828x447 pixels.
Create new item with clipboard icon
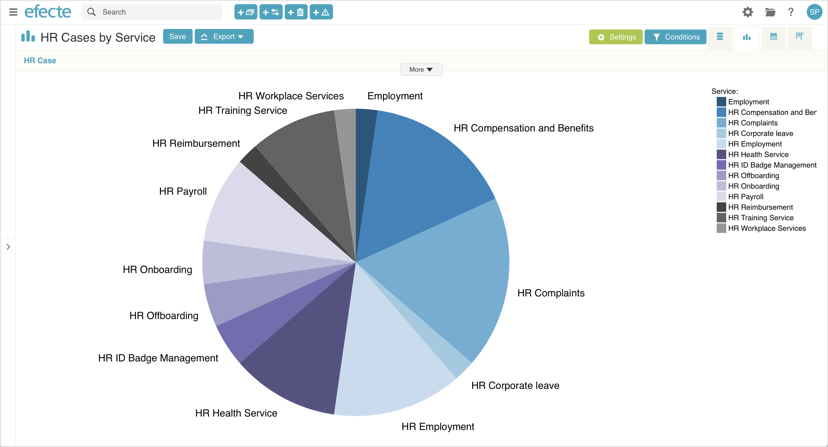pos(296,12)
